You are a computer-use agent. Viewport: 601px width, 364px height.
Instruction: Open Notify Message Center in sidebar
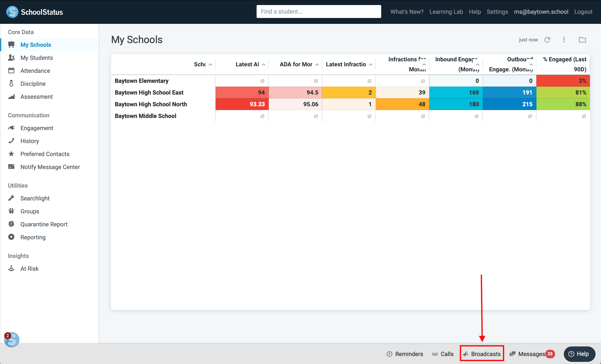50,167
